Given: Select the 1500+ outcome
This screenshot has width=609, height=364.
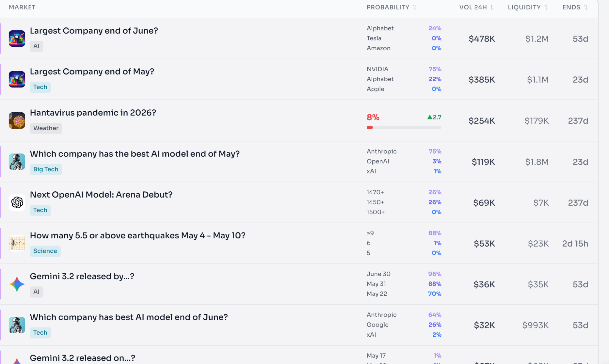Looking at the screenshot, I should 404,212.
